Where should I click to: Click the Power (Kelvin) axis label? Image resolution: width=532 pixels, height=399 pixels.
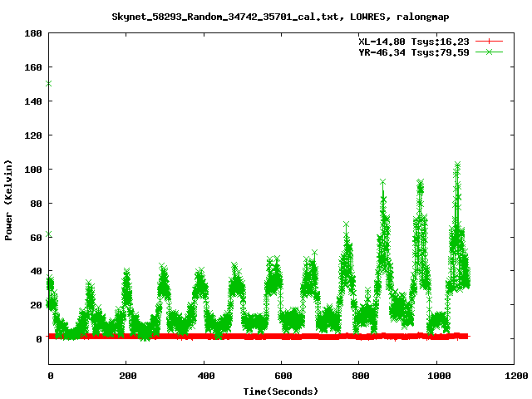point(8,200)
